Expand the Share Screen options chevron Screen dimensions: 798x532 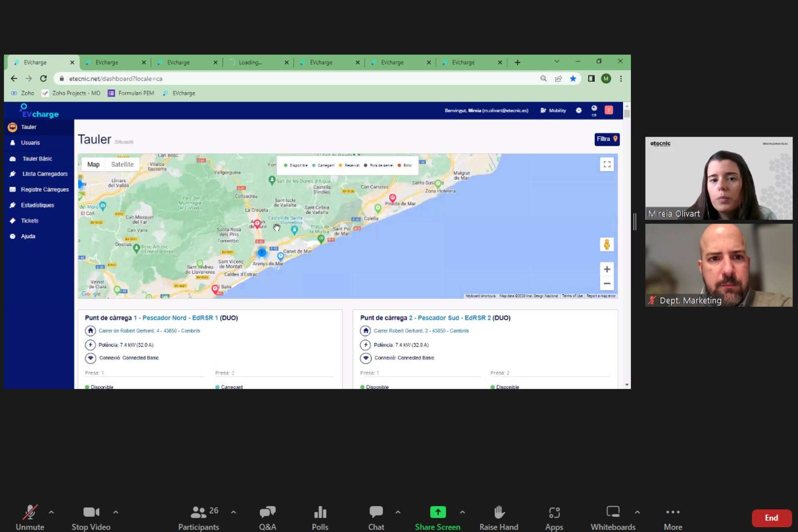(462, 512)
